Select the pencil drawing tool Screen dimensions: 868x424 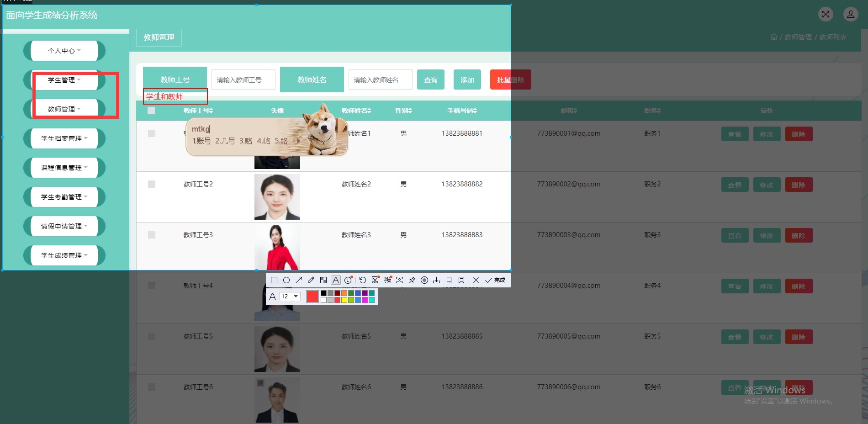[x=311, y=280]
